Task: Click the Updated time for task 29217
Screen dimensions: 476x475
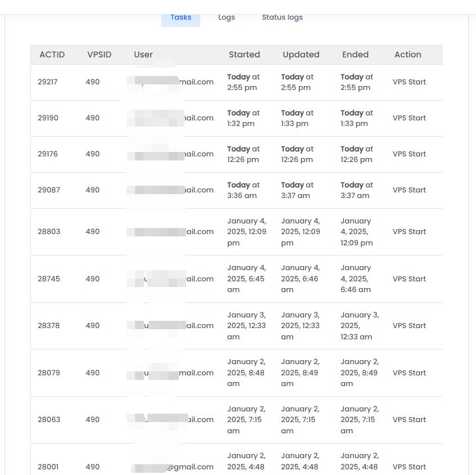Action: [x=297, y=82]
